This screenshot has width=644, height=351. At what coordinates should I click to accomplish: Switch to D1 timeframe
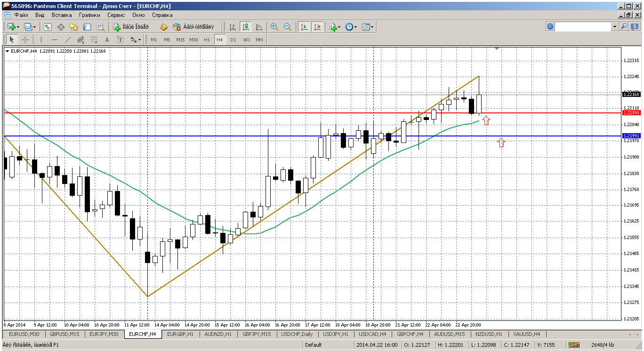[233, 40]
